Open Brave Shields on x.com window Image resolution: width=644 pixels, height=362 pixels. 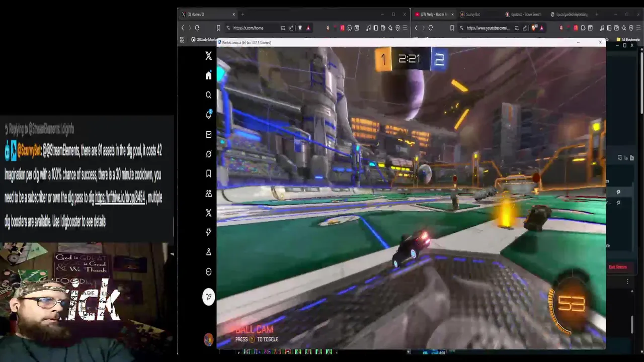tap(300, 28)
